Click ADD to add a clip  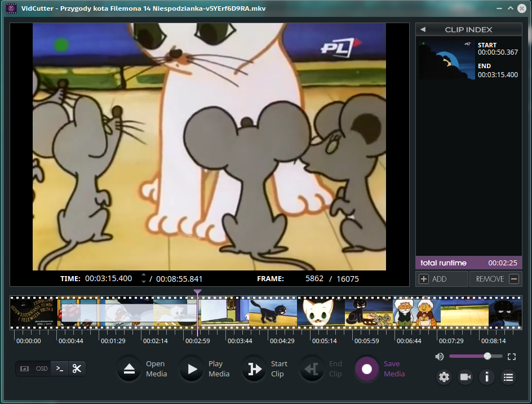(x=442, y=279)
